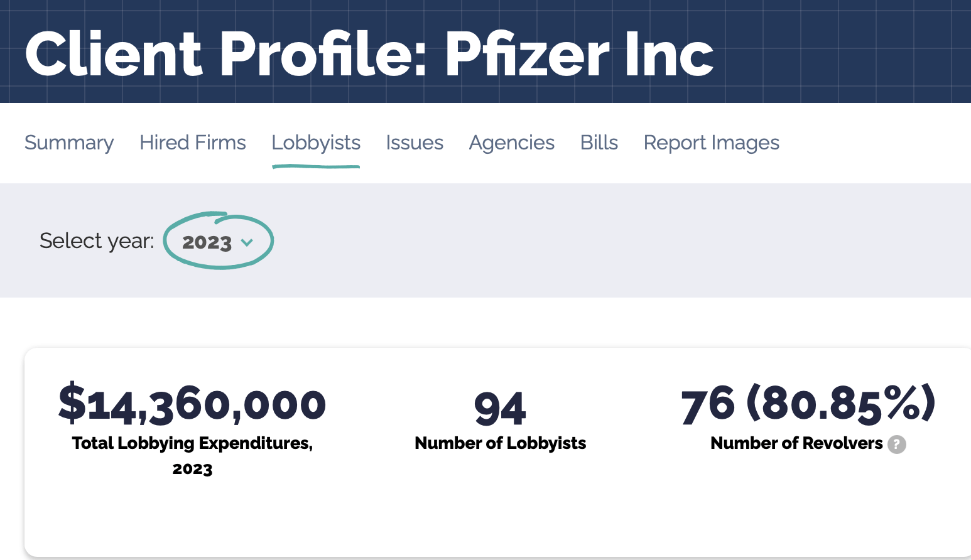Go to the Summary tab

(x=69, y=143)
